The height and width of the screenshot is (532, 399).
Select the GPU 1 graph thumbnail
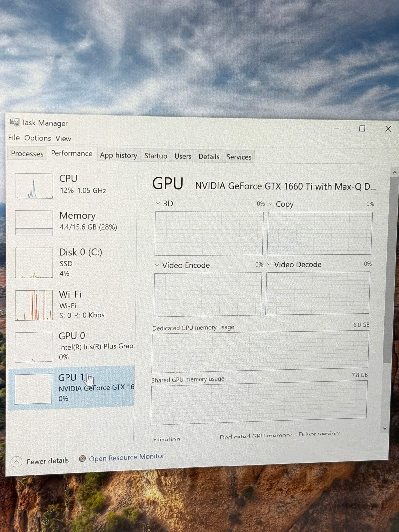pyautogui.click(x=33, y=389)
